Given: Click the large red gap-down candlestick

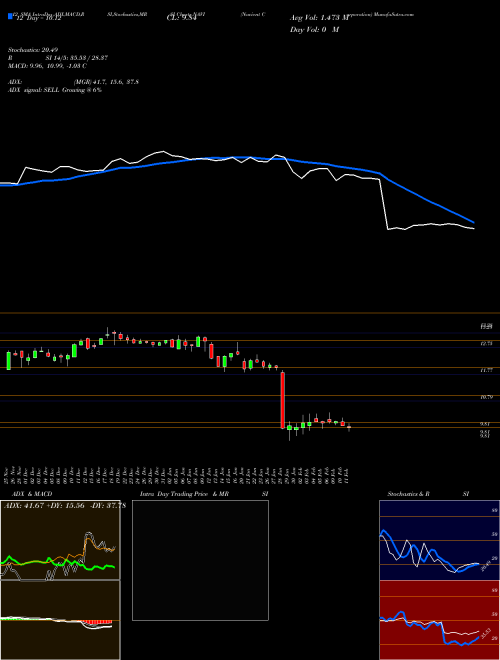Looking at the screenshot, I should [283, 400].
